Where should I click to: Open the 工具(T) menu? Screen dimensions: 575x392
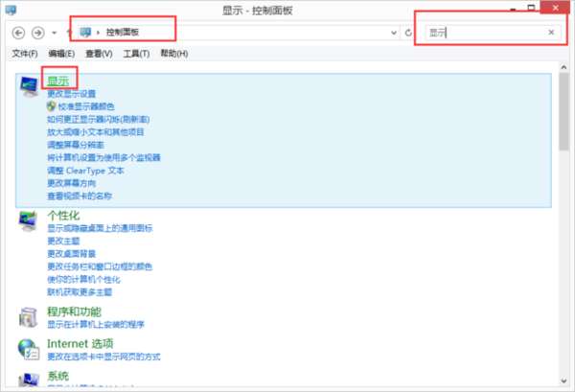click(136, 54)
